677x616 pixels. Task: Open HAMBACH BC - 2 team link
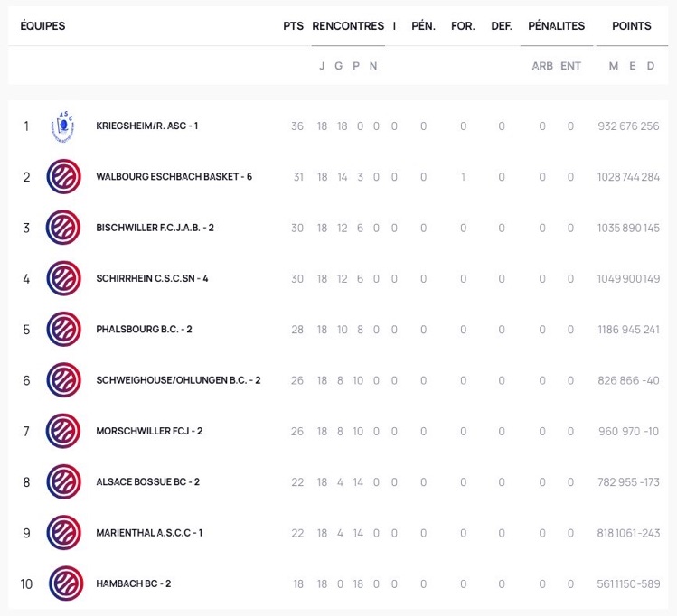(134, 583)
